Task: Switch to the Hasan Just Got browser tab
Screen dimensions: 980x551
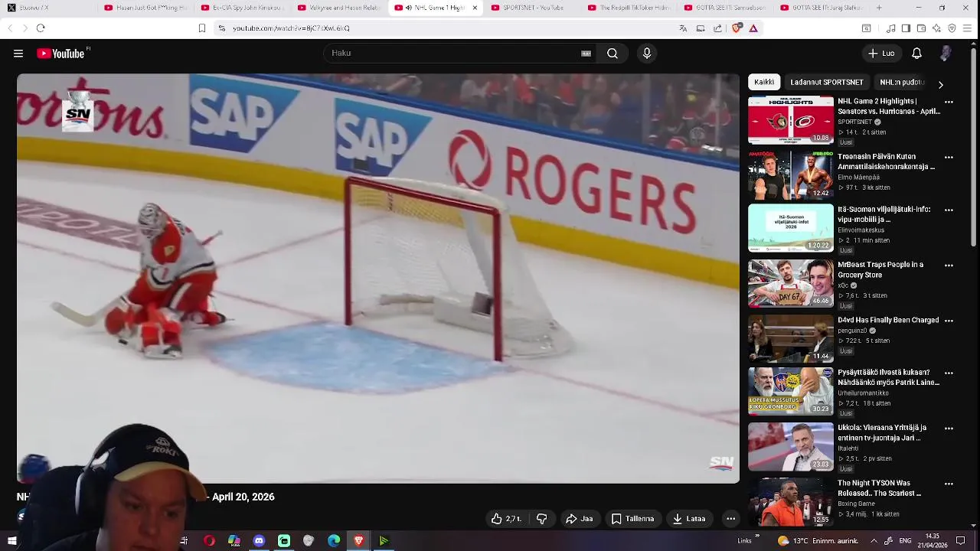Action: 145,8
